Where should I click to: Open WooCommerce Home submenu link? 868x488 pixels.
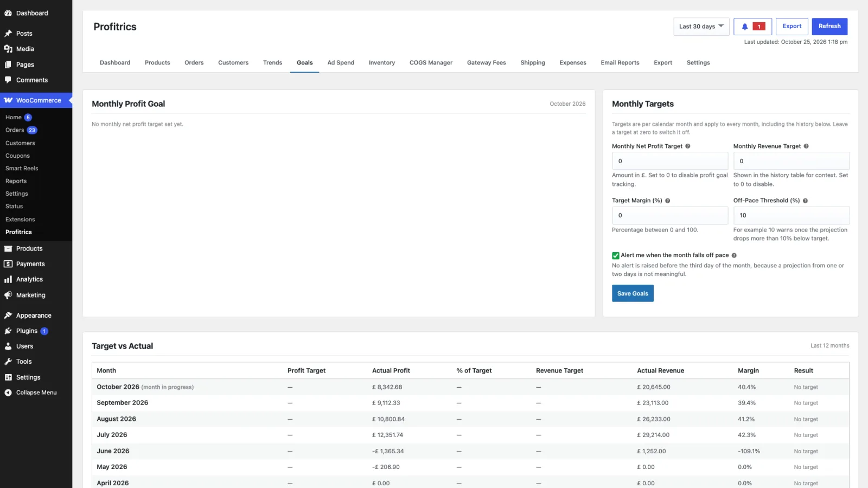pyautogui.click(x=14, y=118)
